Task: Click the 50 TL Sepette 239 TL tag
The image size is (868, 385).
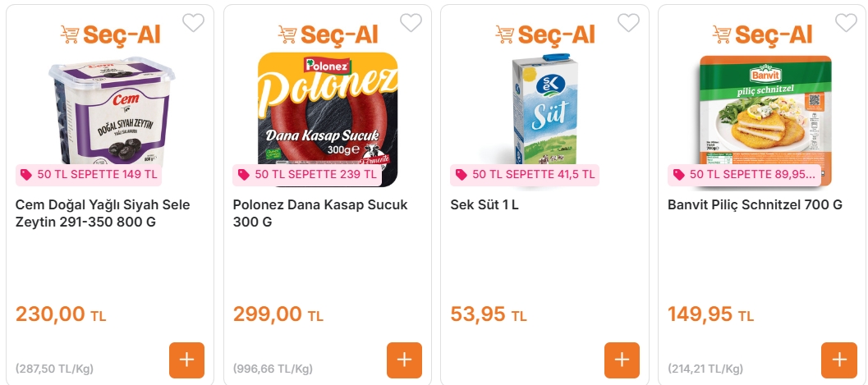Action: point(306,175)
